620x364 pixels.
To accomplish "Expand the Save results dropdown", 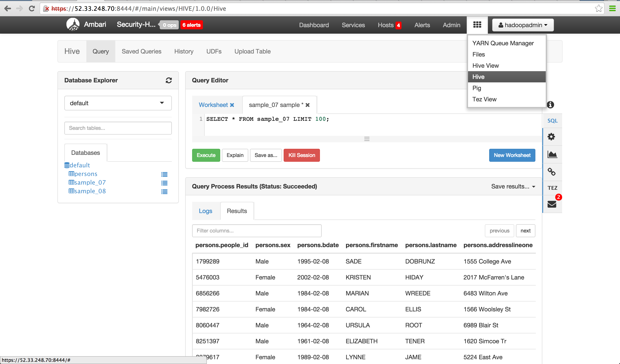I will coord(513,186).
